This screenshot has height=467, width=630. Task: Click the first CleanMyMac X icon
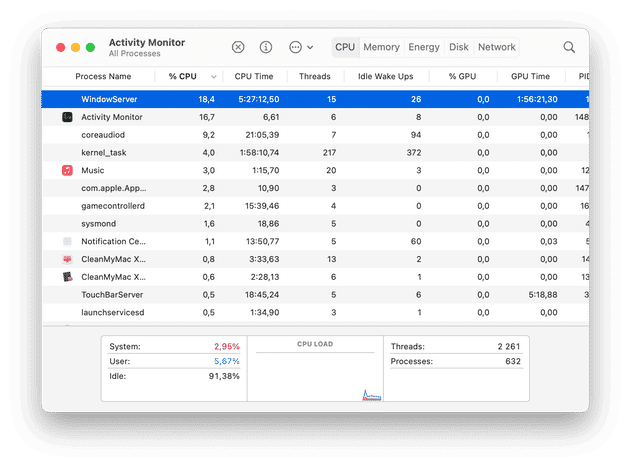pyautogui.click(x=67, y=259)
